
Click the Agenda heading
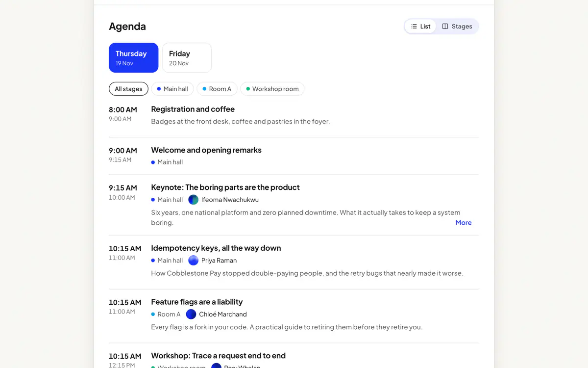coord(127,26)
